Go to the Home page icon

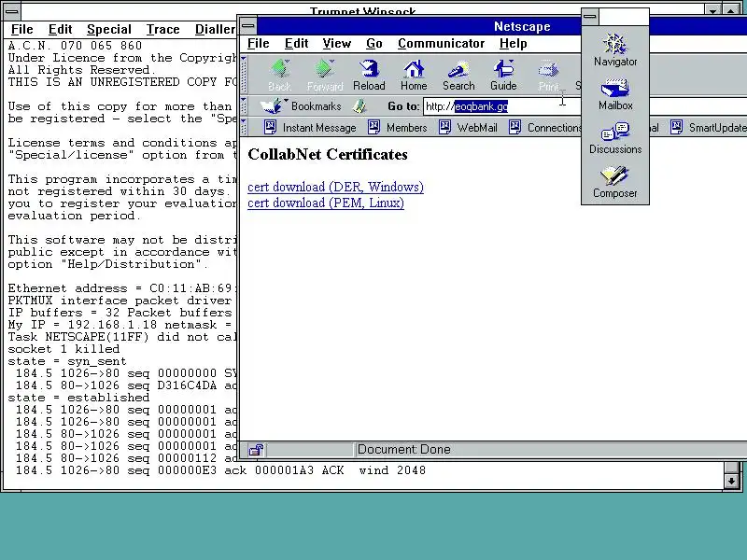[x=414, y=76]
